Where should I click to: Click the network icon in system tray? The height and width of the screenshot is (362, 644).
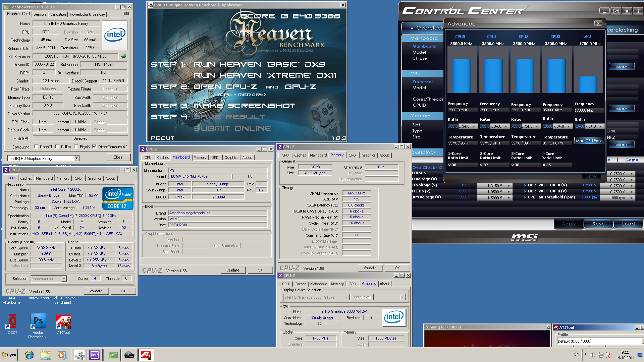(601, 355)
